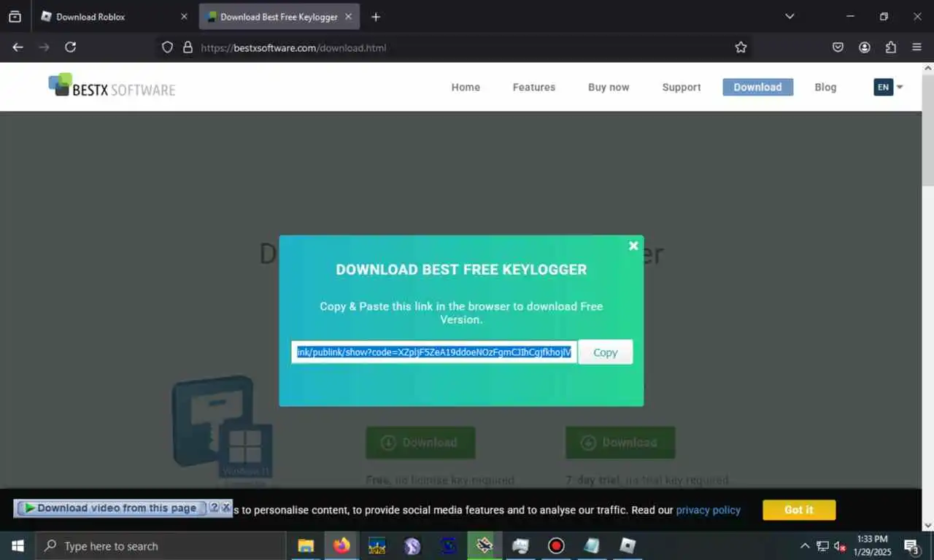Select the Download nav button
The width and height of the screenshot is (934, 560).
pyautogui.click(x=757, y=87)
